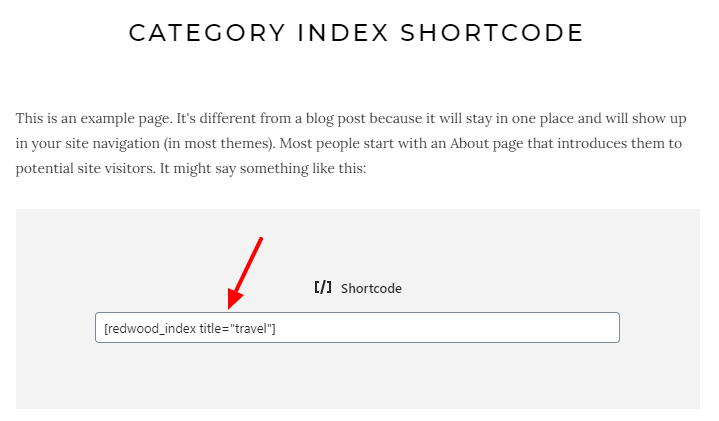Click "This is an example page" sentence

click(94, 119)
